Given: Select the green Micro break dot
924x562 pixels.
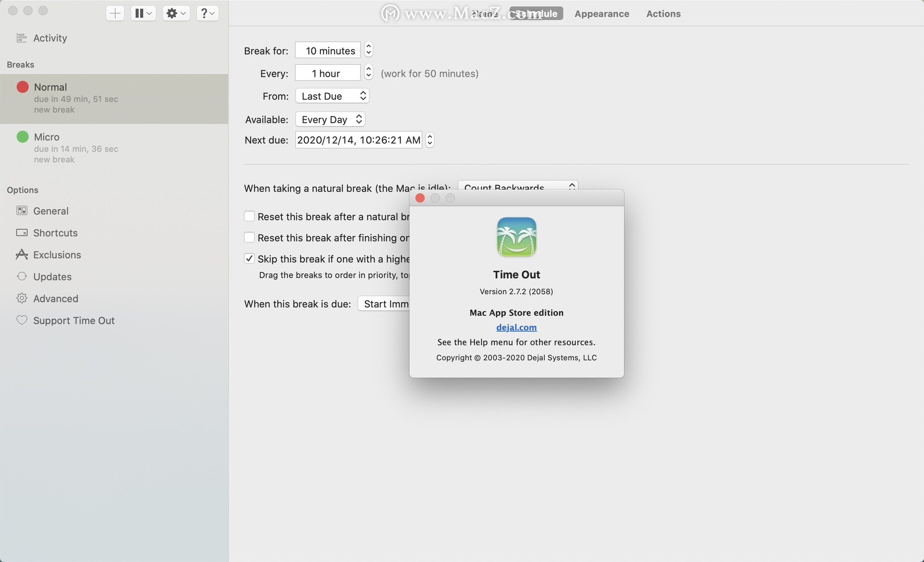Looking at the screenshot, I should 23,137.
